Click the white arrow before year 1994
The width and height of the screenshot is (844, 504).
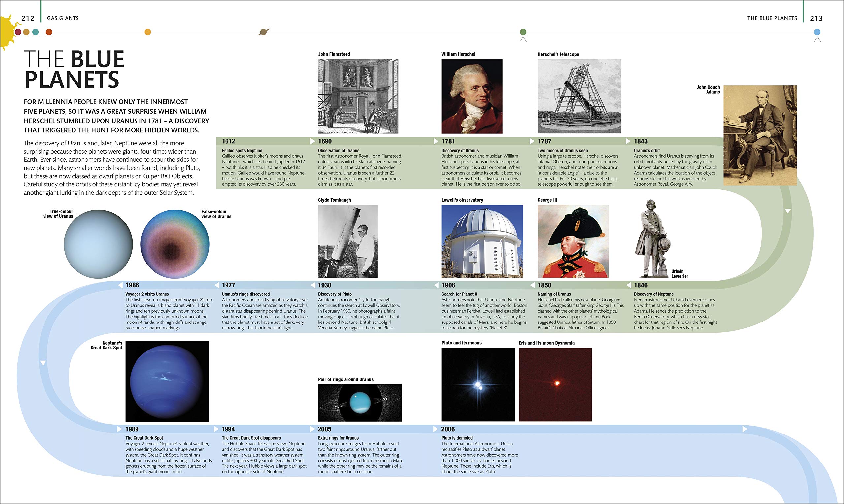click(x=216, y=429)
